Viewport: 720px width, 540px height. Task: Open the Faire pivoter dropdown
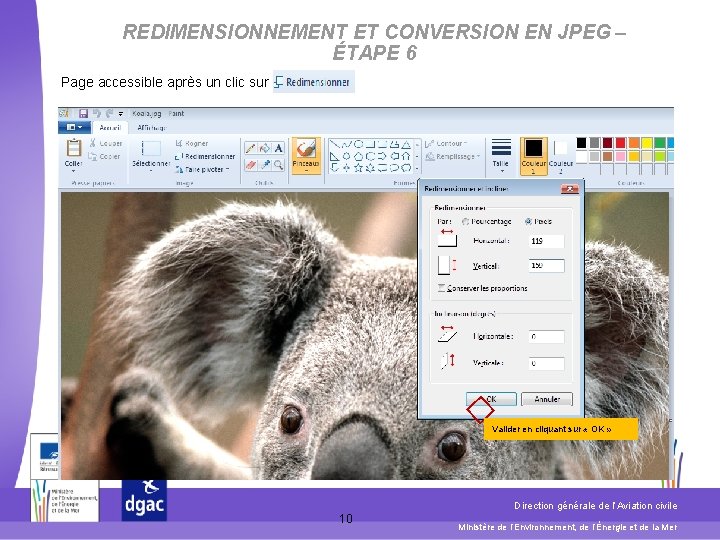202,169
